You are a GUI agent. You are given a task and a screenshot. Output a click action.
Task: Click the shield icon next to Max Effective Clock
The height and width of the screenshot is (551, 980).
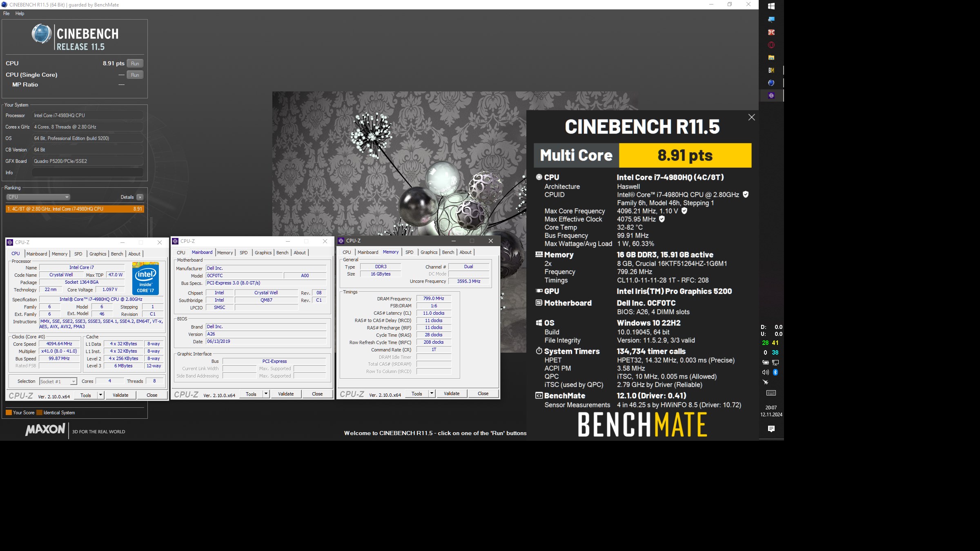pos(662,219)
